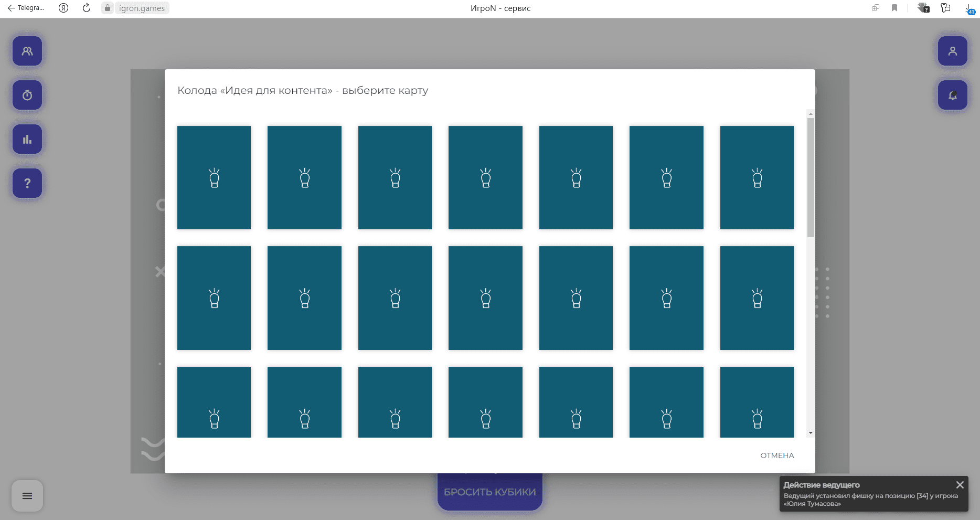Open the notifications bell icon
Screen dimensions: 980x520
click(x=952, y=95)
